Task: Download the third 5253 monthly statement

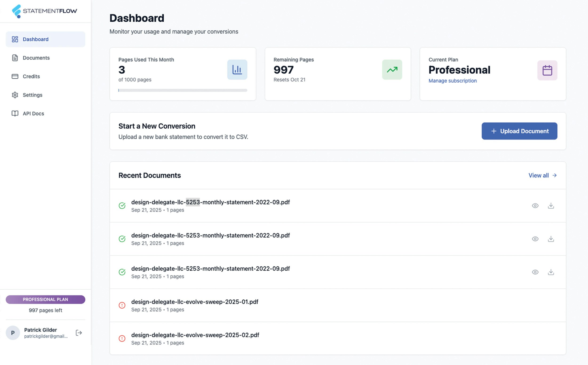Action: 551,272
